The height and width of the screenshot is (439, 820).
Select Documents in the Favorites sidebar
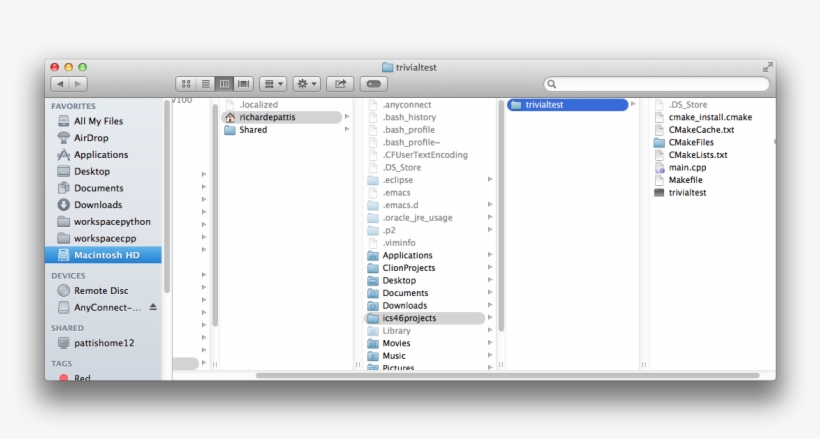98,188
